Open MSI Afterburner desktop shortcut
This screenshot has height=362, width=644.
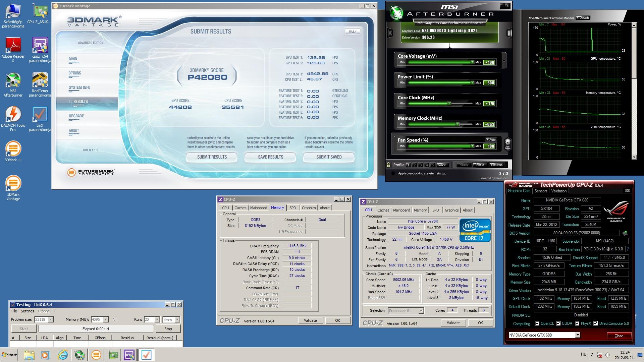[13, 84]
